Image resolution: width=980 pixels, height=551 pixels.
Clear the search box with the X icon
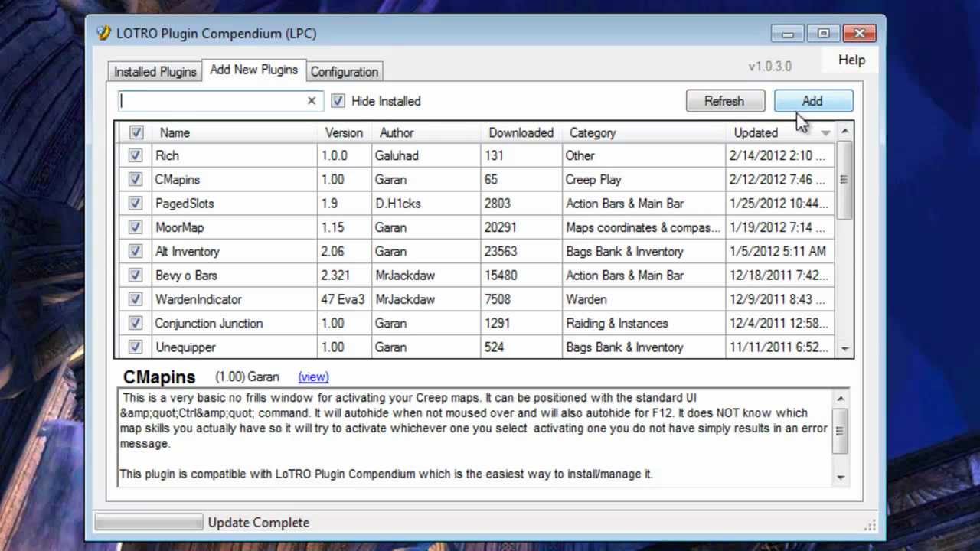click(312, 101)
